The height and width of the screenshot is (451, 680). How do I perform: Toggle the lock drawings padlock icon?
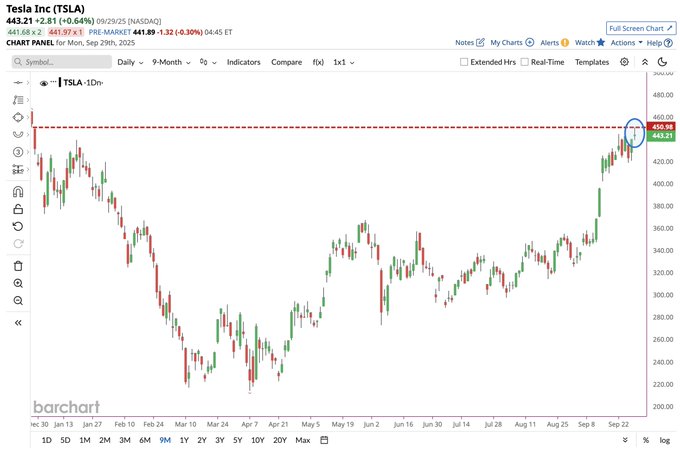(x=18, y=209)
